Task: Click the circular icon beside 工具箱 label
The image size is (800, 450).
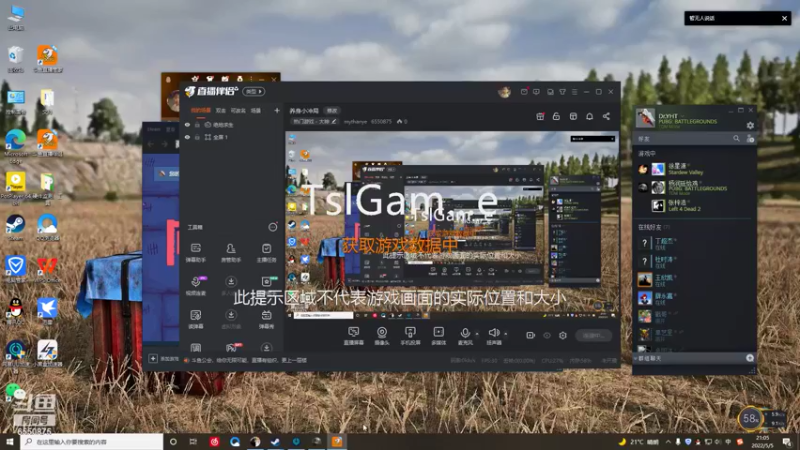Action: point(273,227)
